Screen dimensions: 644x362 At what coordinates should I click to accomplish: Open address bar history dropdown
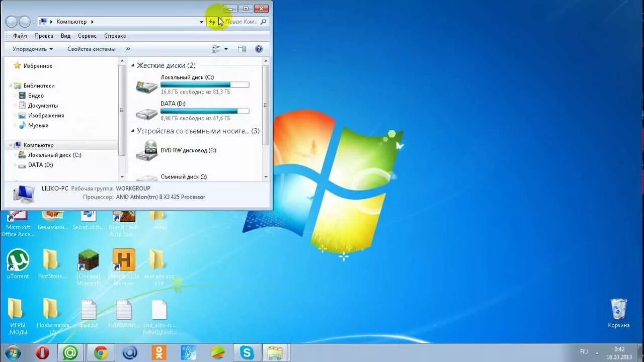pos(201,22)
